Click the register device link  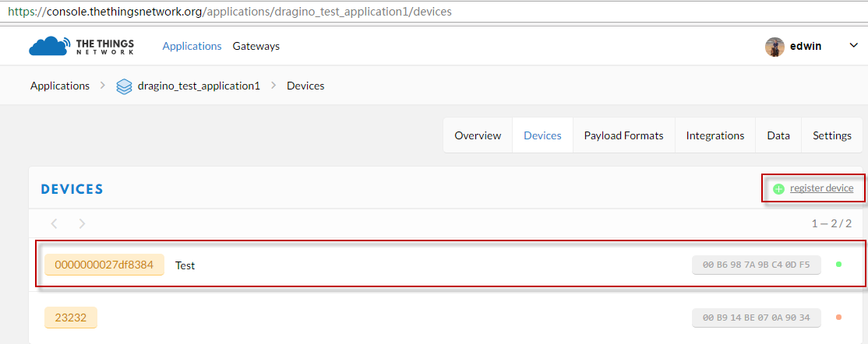click(x=821, y=188)
